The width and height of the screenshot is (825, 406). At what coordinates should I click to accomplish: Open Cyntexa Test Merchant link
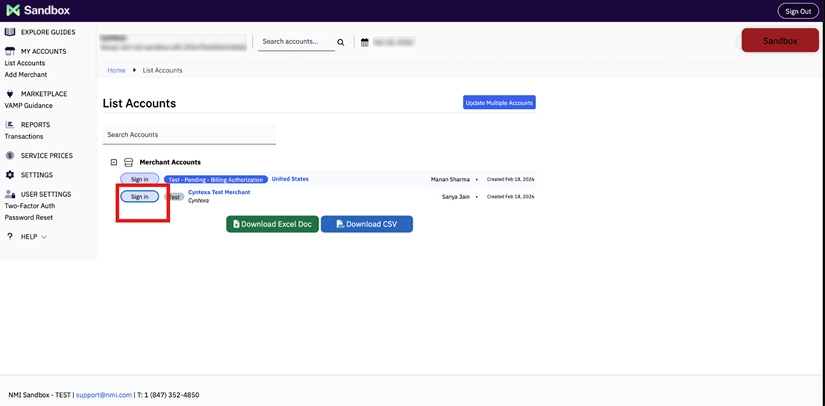pyautogui.click(x=219, y=192)
